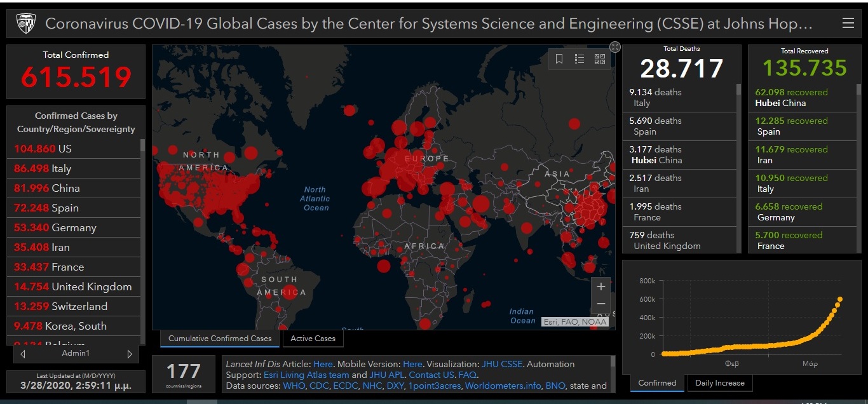
Task: Open the JHU CSSE link
Action: 503,364
